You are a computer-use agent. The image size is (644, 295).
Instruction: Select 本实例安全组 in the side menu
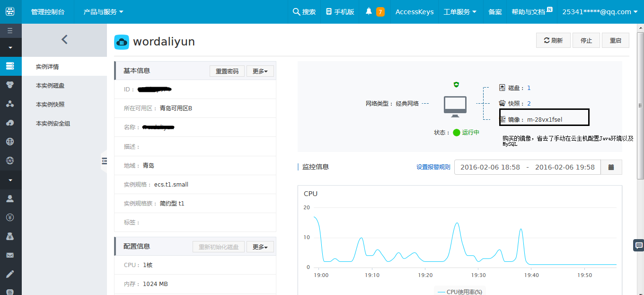(64, 124)
